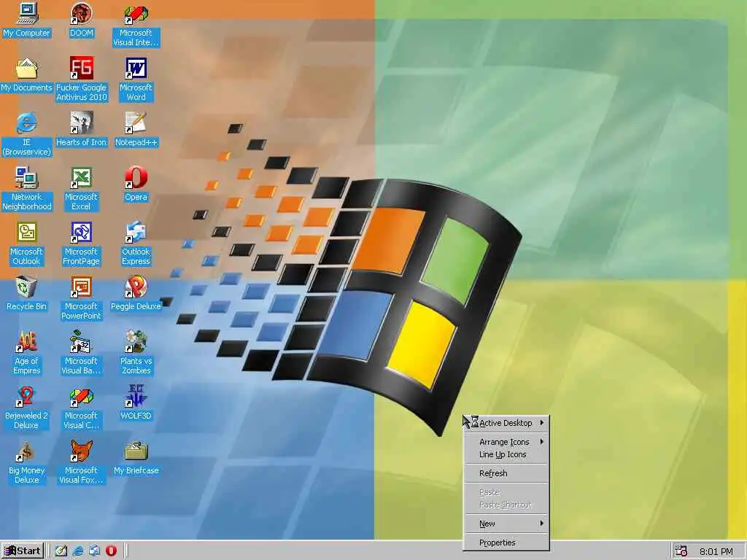Click the Show Desktop quick launch icon
This screenshot has width=747, height=560.
(x=61, y=551)
